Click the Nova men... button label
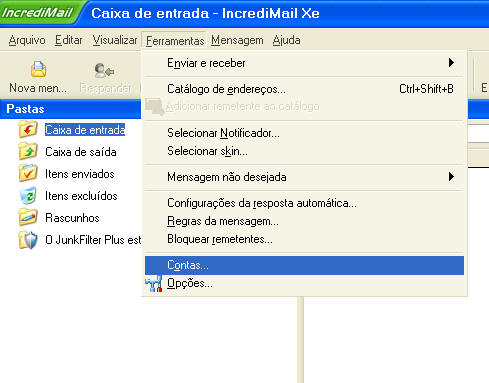The height and width of the screenshot is (383, 489). coord(38,88)
